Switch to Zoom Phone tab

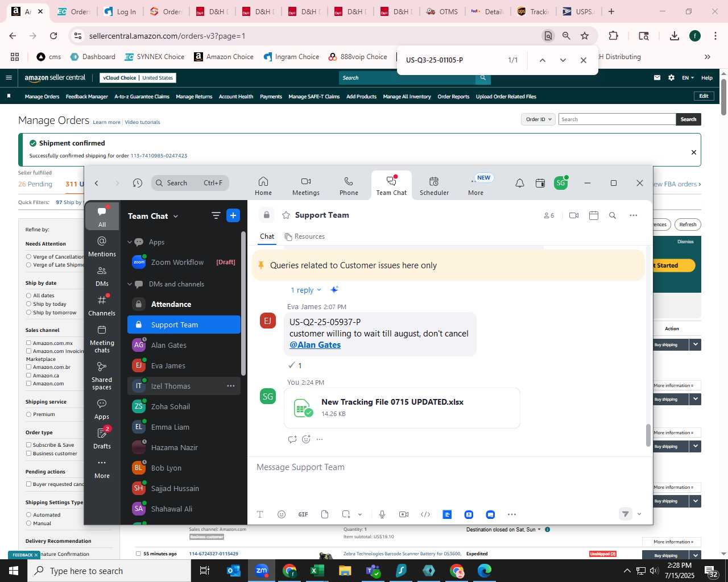[349, 186]
